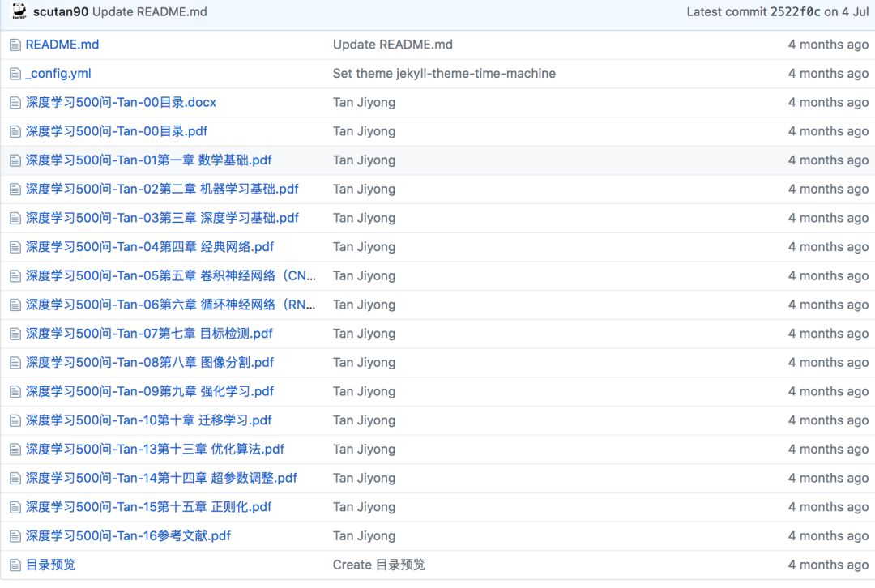Open 03第三章 深度学习基础.pdf file
Viewport: 875px width, 588px height.
pyautogui.click(x=162, y=218)
